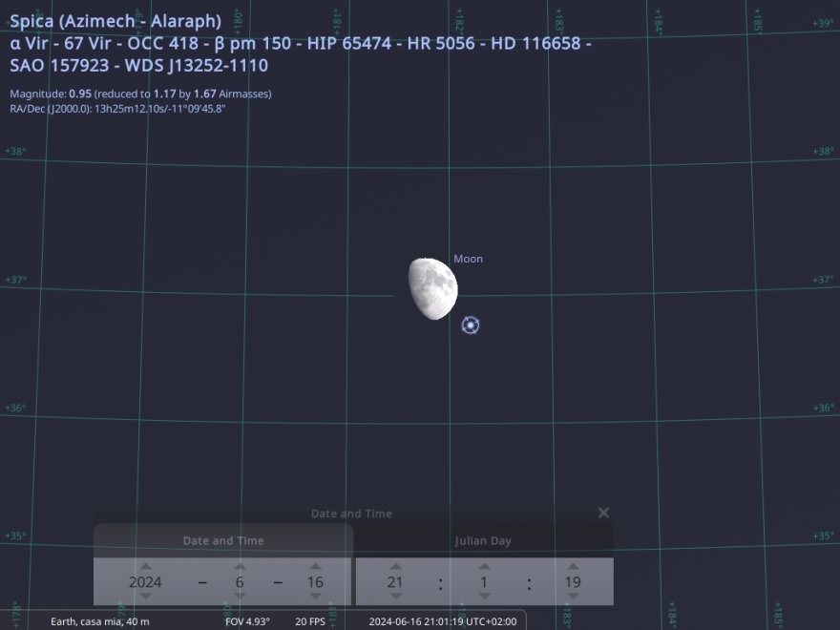The width and height of the screenshot is (840, 630).
Task: Reduce seconds with the down arrow
Action: [573, 598]
